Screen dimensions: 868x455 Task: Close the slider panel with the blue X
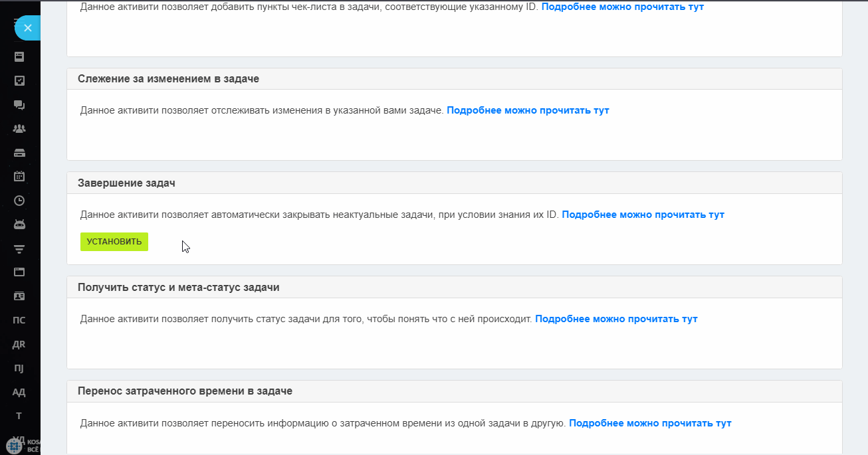pyautogui.click(x=27, y=28)
